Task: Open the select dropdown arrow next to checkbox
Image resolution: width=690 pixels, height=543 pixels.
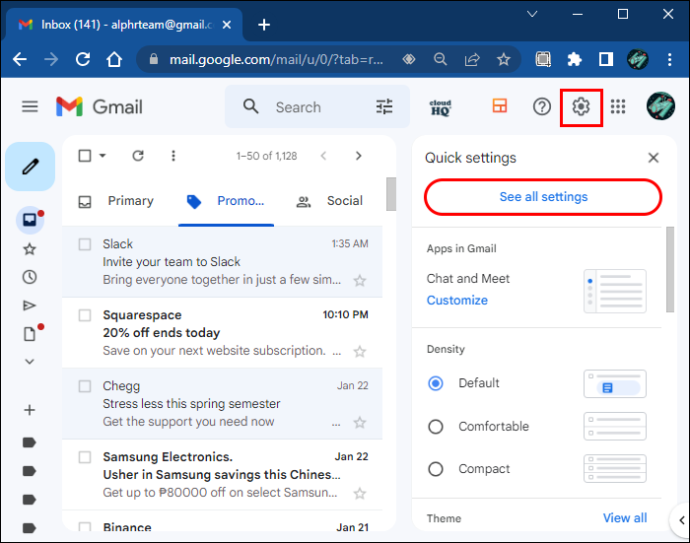Action: 103,156
